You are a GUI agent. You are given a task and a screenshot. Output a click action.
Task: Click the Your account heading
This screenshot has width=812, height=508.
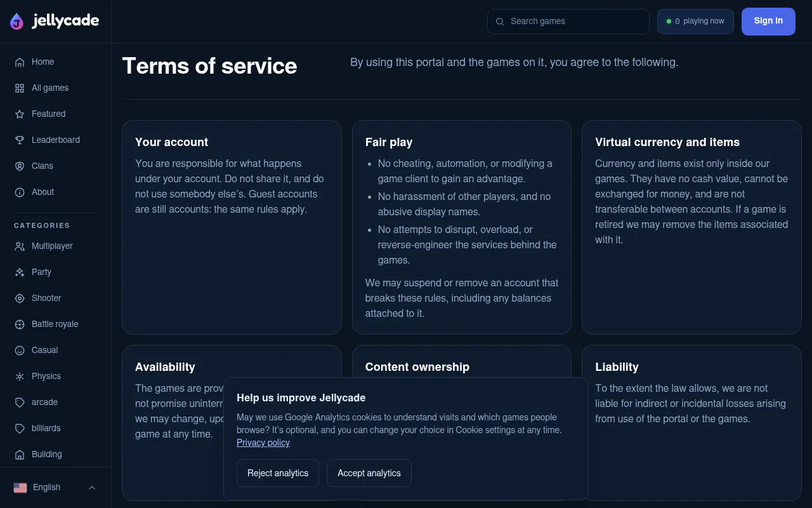click(171, 142)
